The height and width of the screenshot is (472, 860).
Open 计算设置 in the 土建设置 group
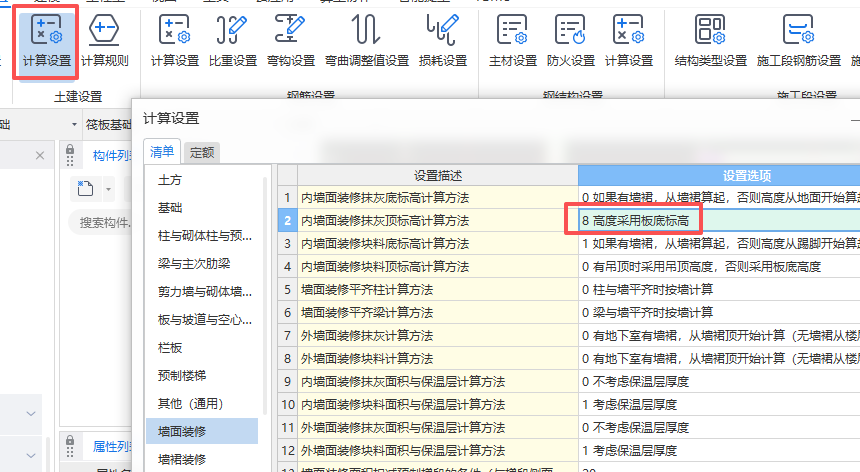pos(47,42)
